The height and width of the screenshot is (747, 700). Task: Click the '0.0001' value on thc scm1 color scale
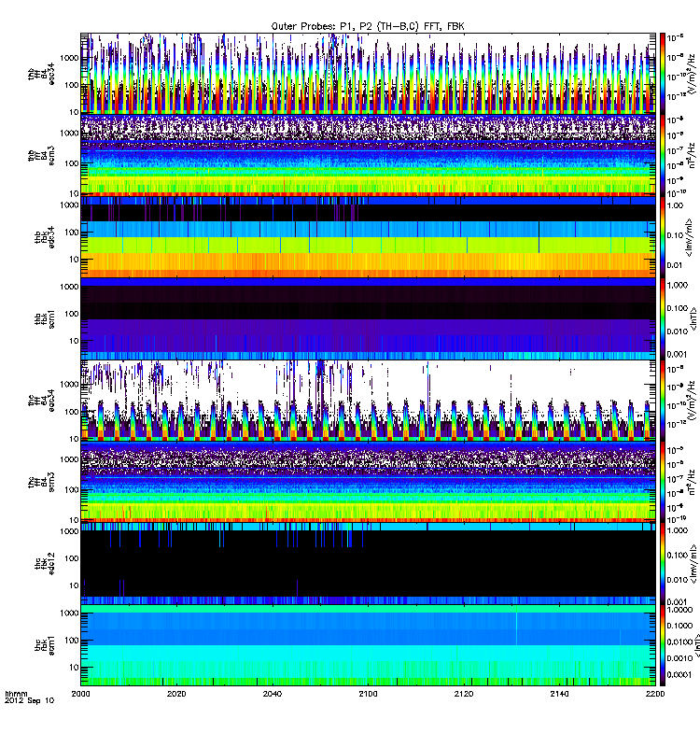pos(680,674)
